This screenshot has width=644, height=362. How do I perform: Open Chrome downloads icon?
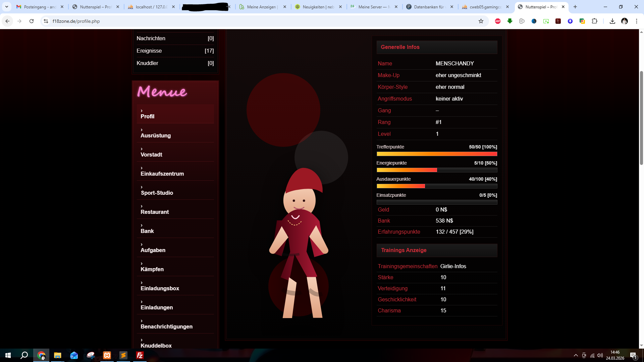click(x=612, y=21)
